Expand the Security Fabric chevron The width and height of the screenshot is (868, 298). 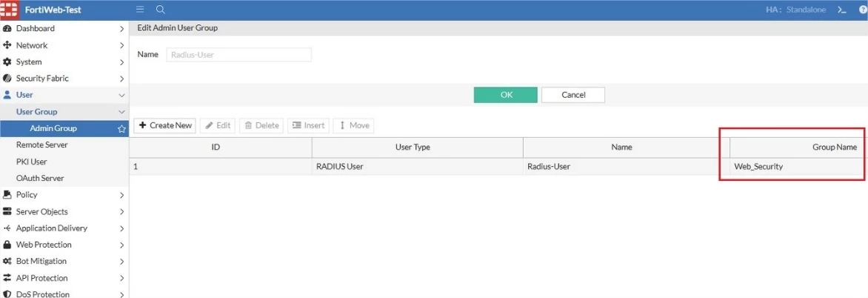coord(121,79)
